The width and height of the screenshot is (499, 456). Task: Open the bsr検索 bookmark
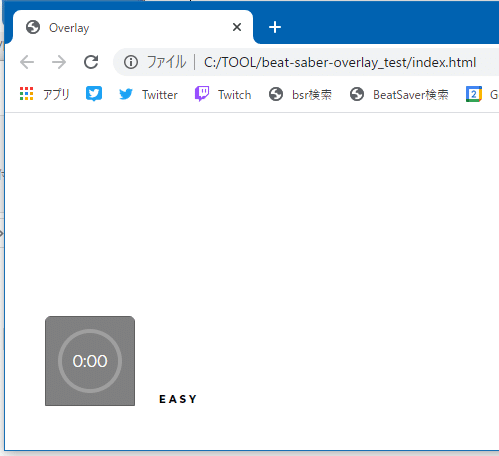click(x=300, y=95)
